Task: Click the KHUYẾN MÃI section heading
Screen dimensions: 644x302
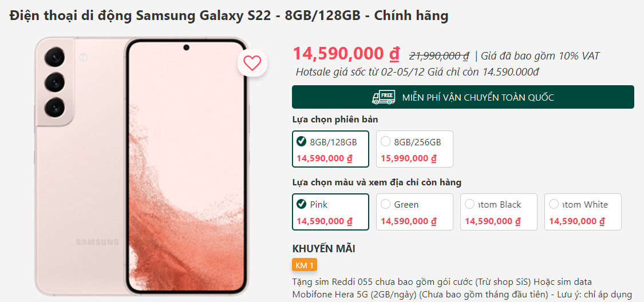Action: coord(323,249)
